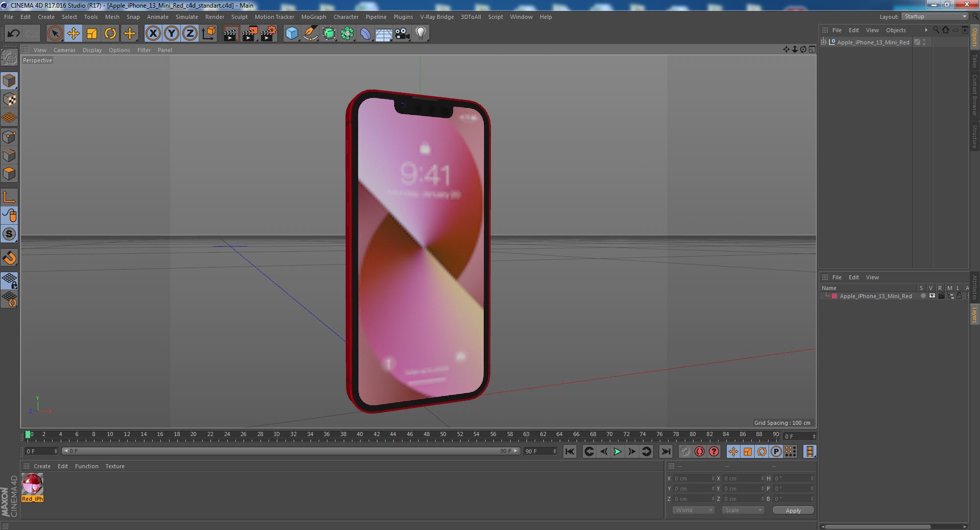The height and width of the screenshot is (530, 980).
Task: Open the Objects menu in Object Manager
Action: tap(896, 30)
